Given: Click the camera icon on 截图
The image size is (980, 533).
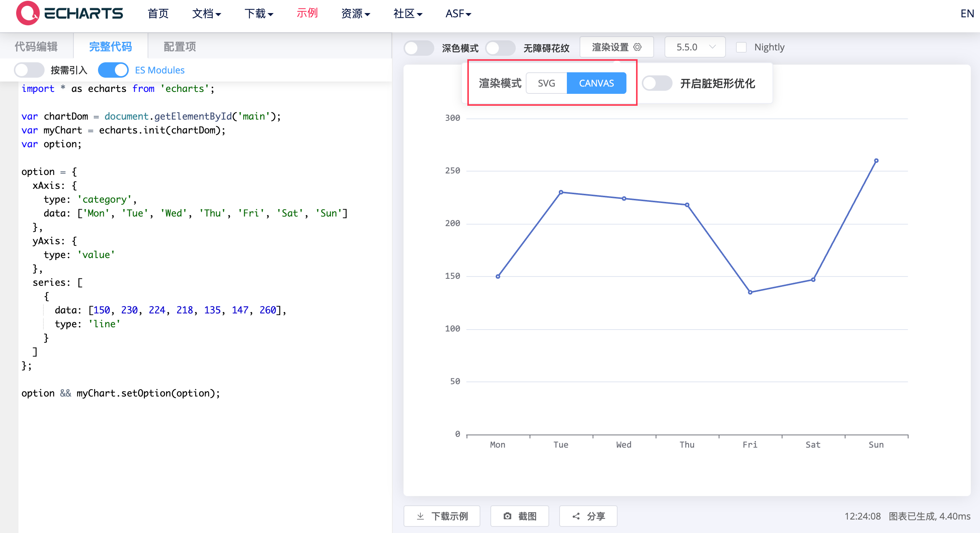Looking at the screenshot, I should (x=507, y=516).
